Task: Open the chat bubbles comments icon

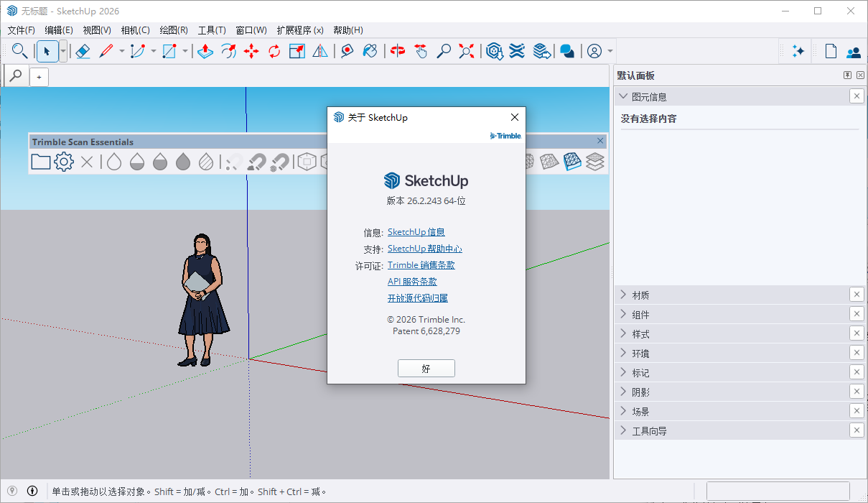Action: (567, 51)
